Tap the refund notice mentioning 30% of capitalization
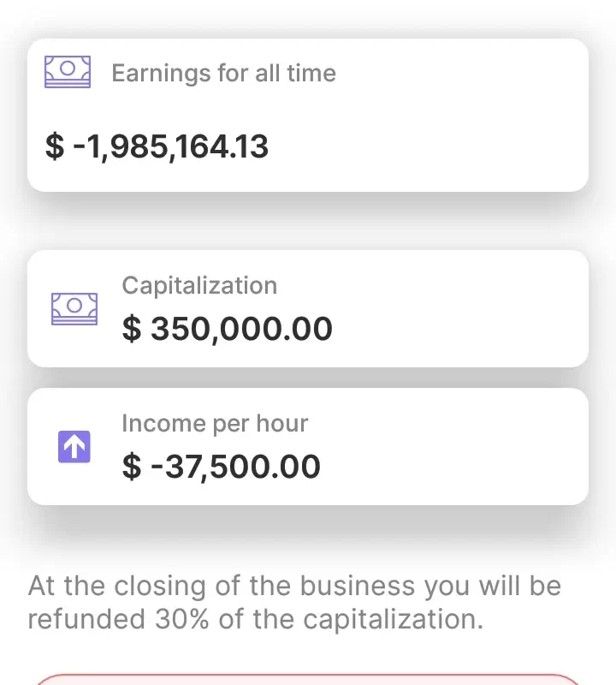This screenshot has height=685, width=616. tap(294, 603)
